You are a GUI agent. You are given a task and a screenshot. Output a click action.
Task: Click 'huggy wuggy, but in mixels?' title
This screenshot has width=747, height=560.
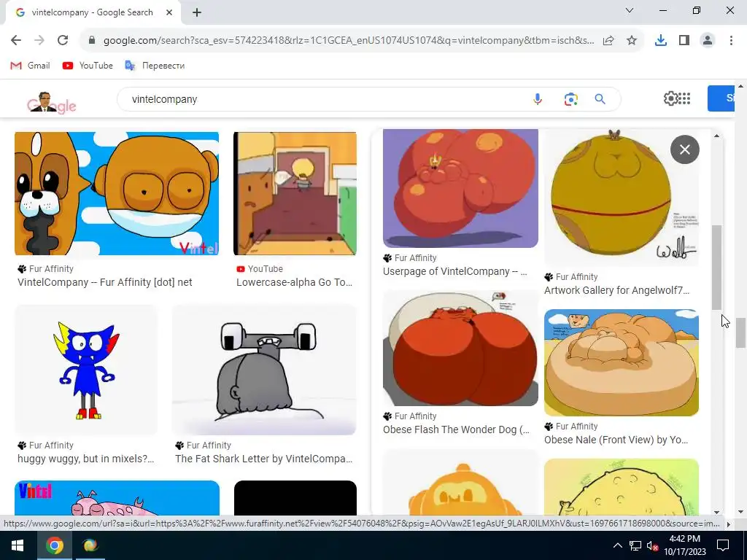click(86, 459)
